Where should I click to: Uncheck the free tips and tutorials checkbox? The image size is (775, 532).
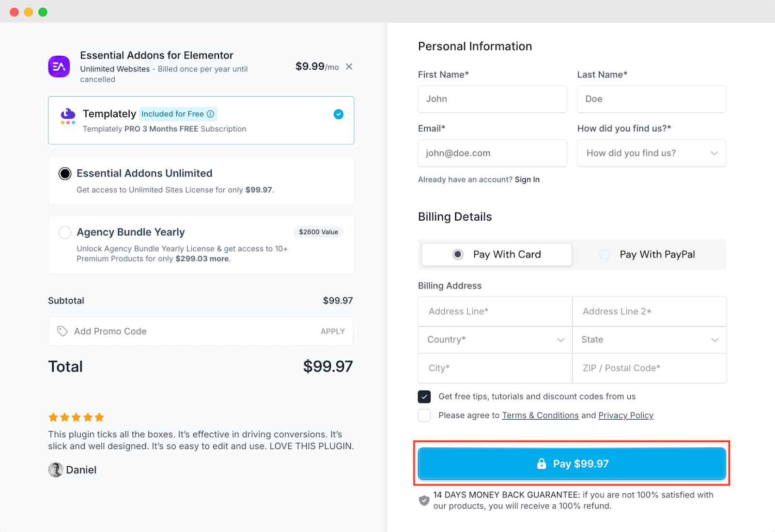click(424, 396)
